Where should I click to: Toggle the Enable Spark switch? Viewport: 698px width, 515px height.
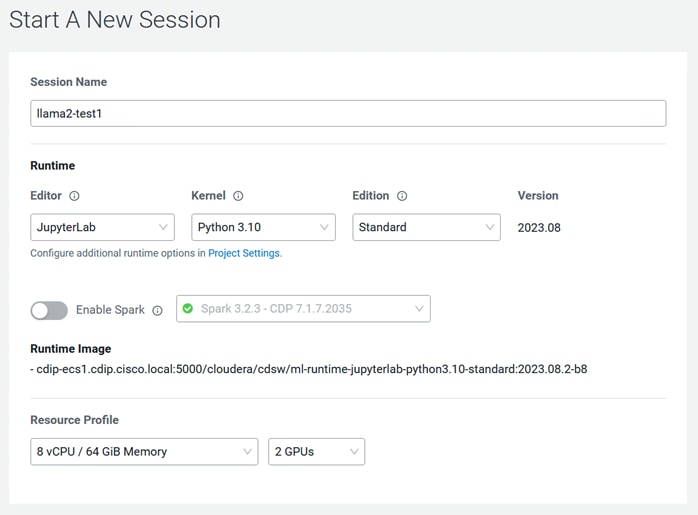[49, 310]
